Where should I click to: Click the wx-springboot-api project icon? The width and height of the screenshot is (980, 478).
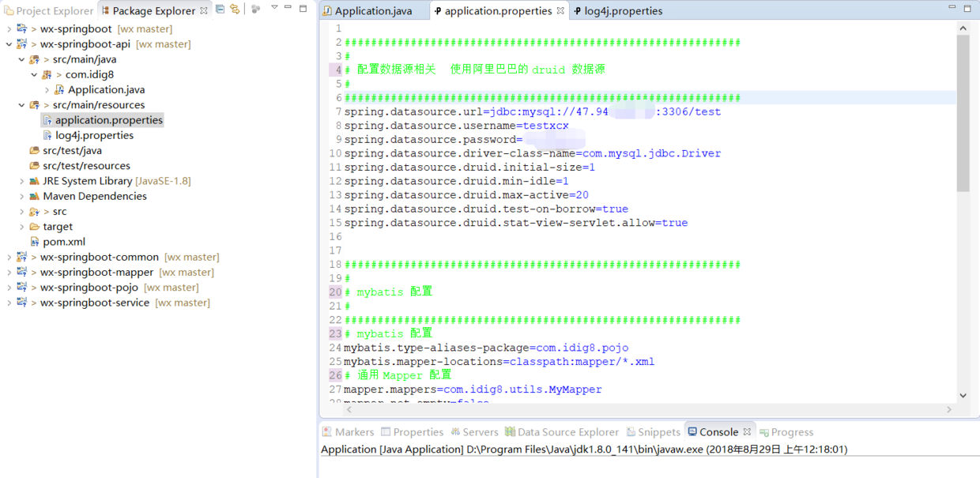[22, 44]
